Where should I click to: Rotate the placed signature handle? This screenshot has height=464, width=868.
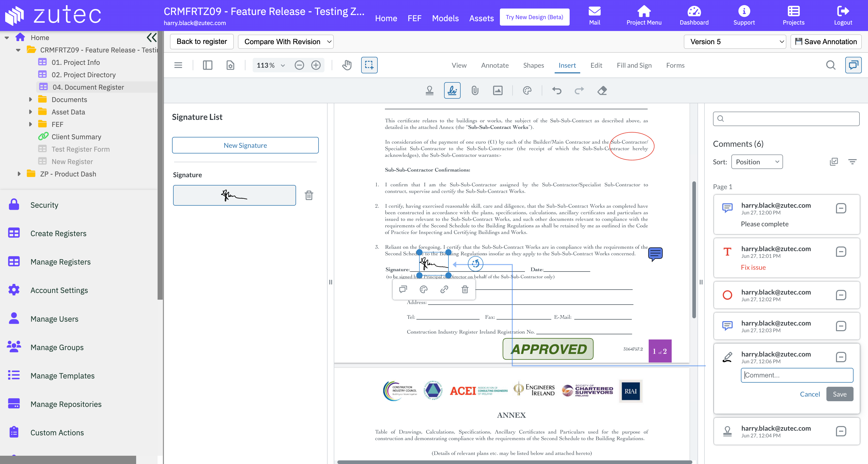tap(475, 264)
